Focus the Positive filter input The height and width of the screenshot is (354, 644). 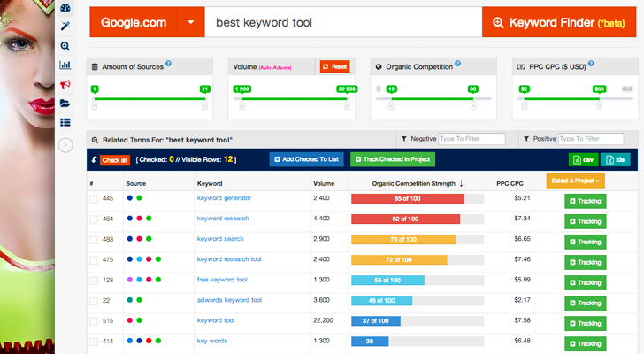(x=591, y=139)
